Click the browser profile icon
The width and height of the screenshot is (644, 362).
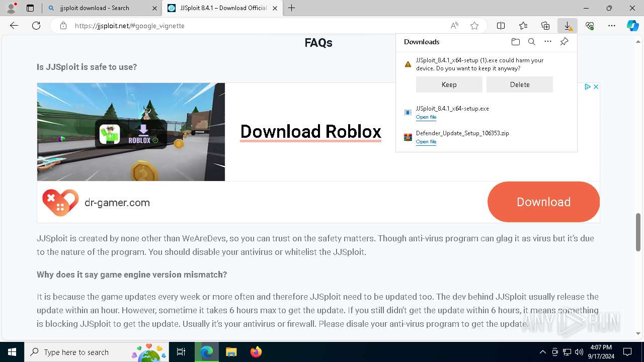point(11,8)
